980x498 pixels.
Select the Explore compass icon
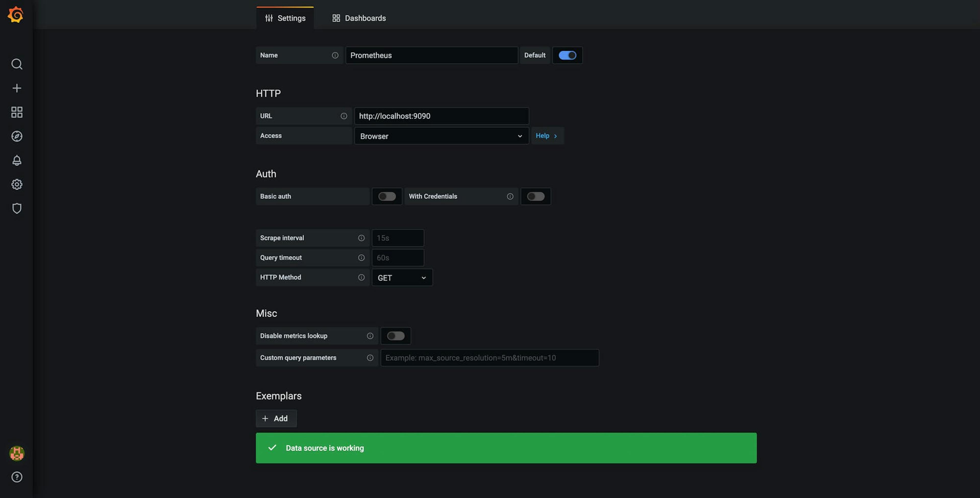[x=17, y=136]
